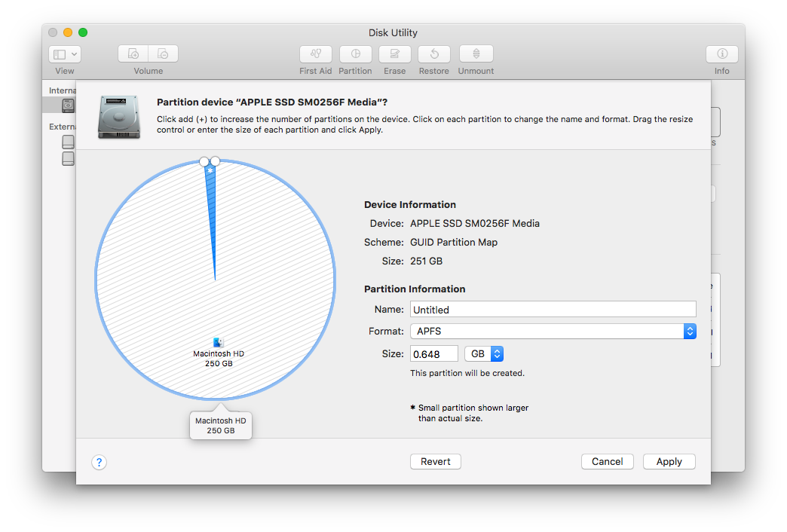The width and height of the screenshot is (787, 532).
Task: Click the Partition toolbar icon
Action: (x=355, y=54)
